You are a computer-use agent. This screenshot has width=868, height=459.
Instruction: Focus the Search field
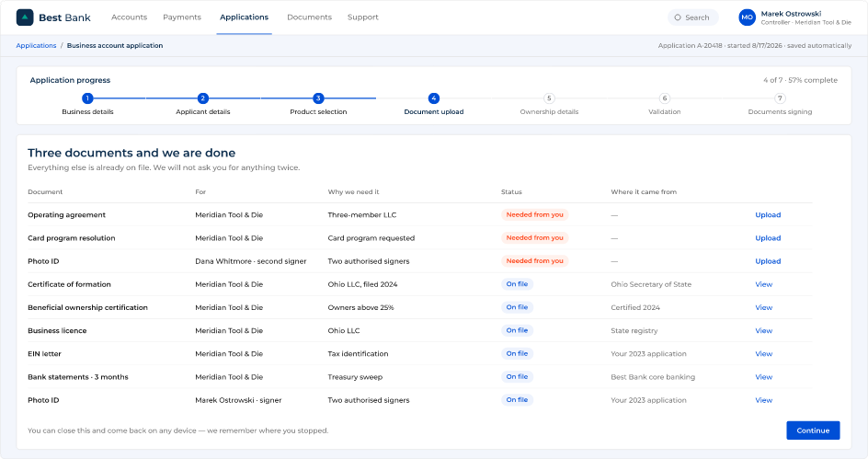[693, 17]
